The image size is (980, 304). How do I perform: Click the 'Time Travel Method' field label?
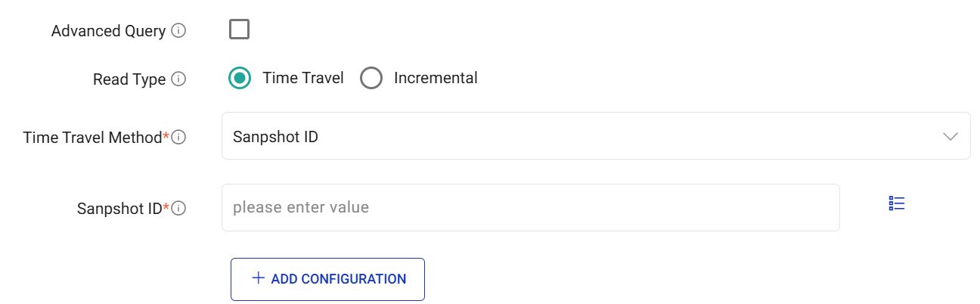pos(92,138)
